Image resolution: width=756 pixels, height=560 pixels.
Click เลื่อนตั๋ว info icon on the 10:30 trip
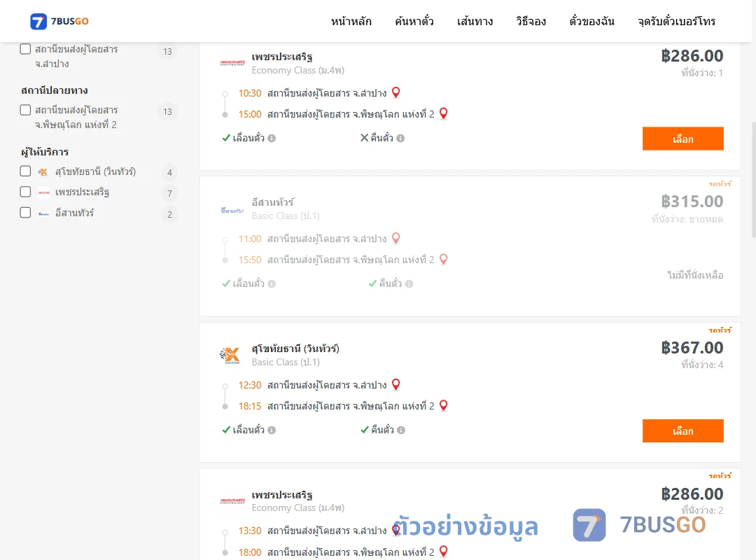[x=272, y=139]
